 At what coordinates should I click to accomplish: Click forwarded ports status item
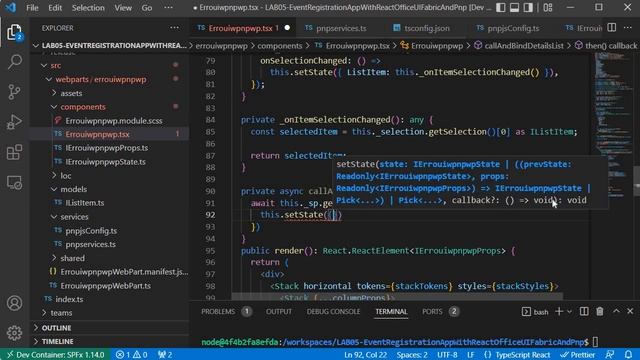click(x=165, y=354)
